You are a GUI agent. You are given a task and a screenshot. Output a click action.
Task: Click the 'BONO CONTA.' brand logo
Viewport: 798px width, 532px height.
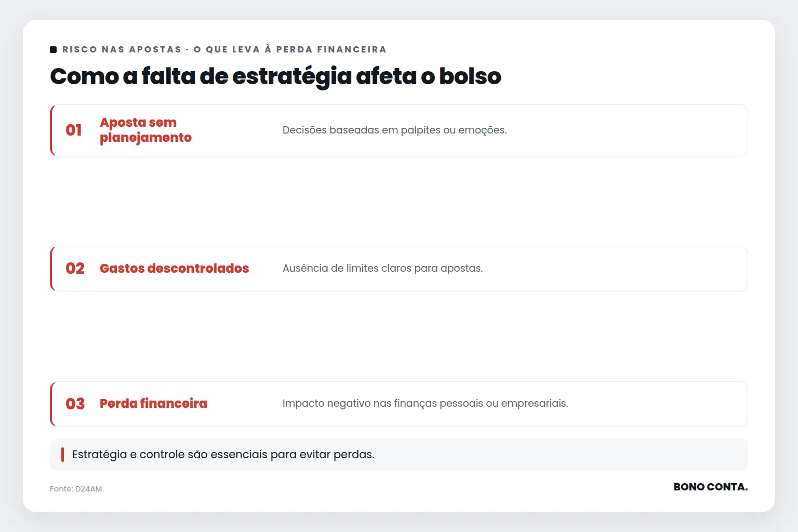(710, 487)
